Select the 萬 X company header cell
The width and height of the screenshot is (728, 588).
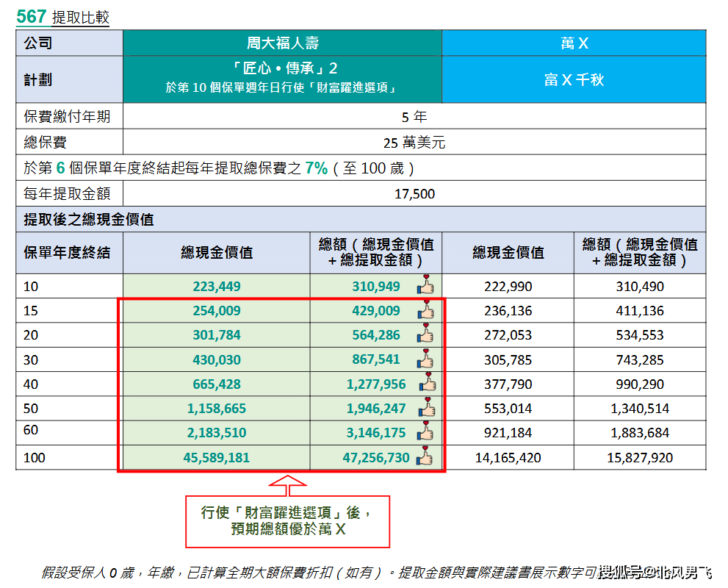point(574,43)
